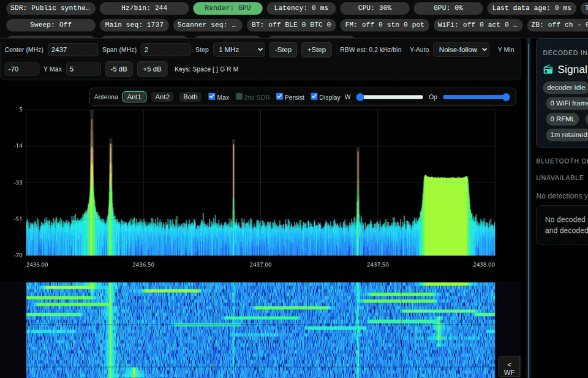Viewport: 588px width, 378px height.
Task: Click the 0 WiFi frames badge
Action: pos(568,103)
